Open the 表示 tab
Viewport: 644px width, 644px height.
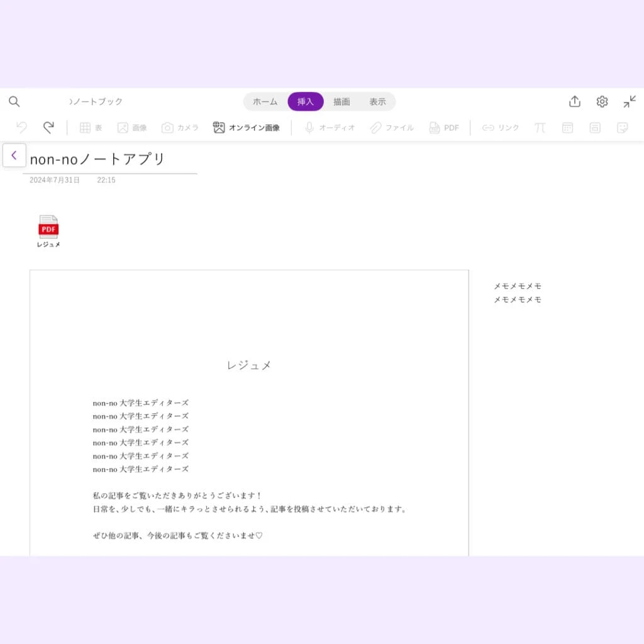pos(377,101)
